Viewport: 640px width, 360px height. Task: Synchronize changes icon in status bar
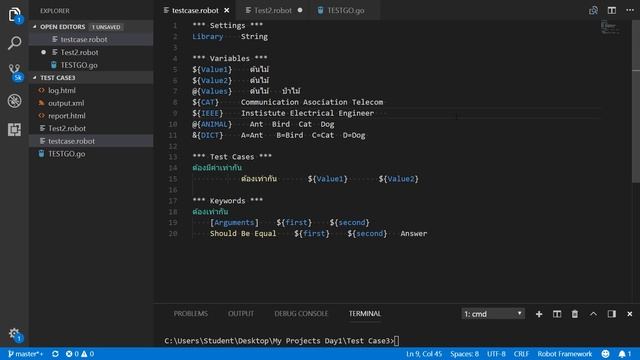pos(55,354)
